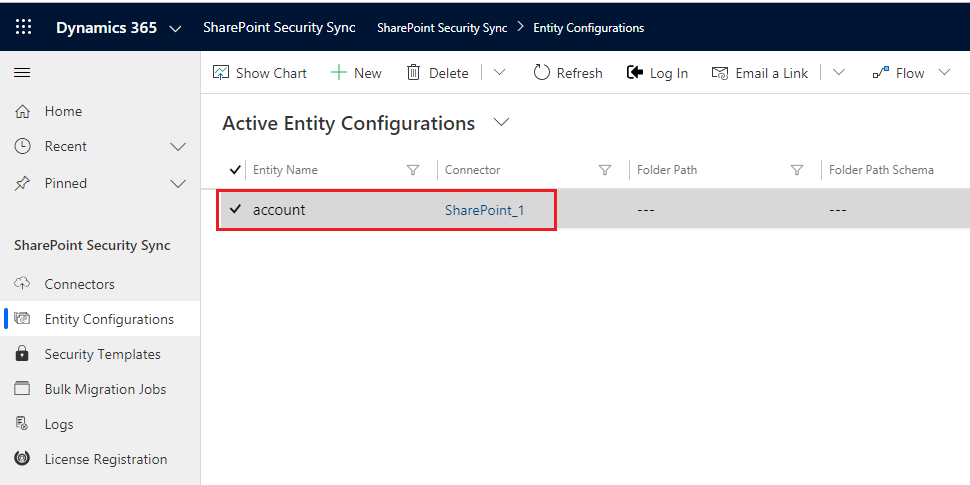Click Email a Link command
Viewport: 970px width, 485px height.
760,73
